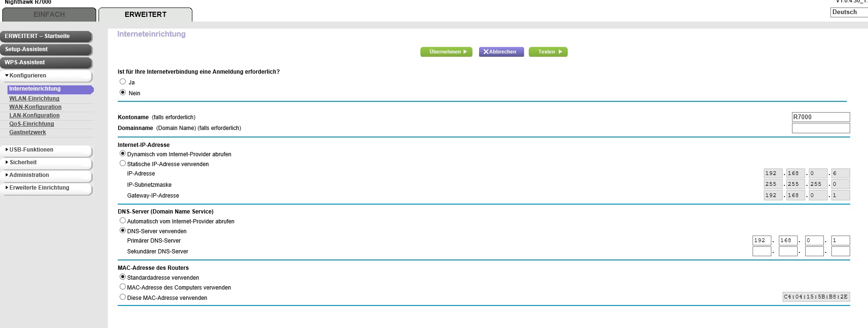Select Ja for login required
Image resolution: width=868 pixels, height=328 pixels.
(122, 82)
